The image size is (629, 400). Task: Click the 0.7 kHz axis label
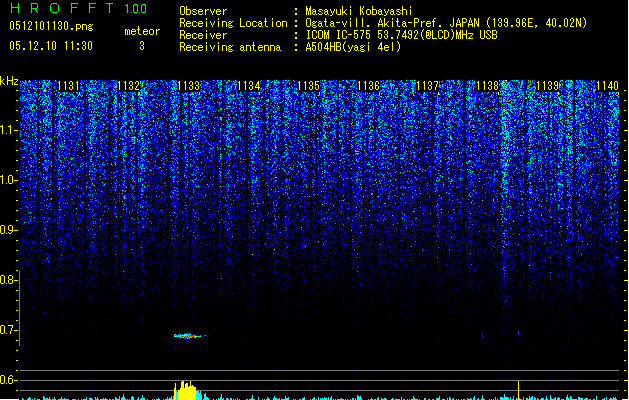coord(8,330)
